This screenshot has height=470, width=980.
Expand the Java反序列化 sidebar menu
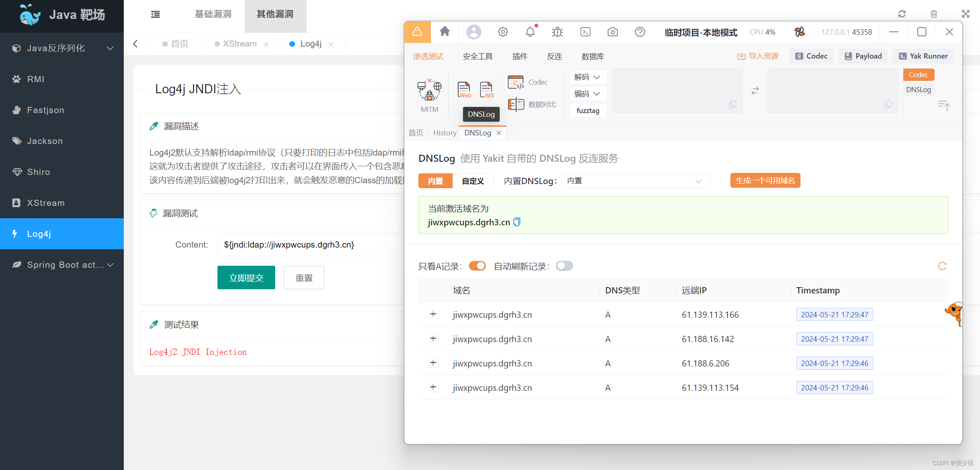[62, 48]
